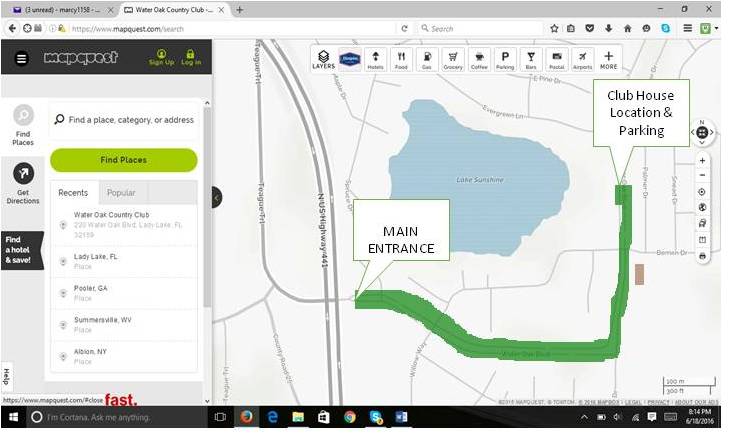Pan map right with compass arrow
Image resolution: width=730 pixels, height=434 pixels.
point(712,133)
